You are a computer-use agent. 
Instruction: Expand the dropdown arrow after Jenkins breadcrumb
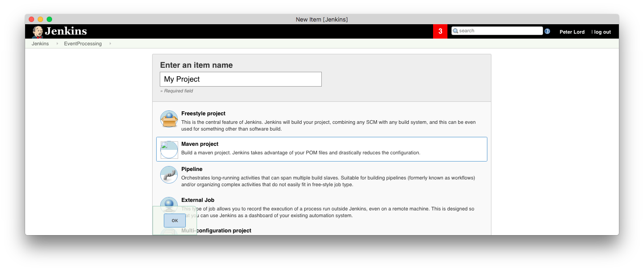57,44
